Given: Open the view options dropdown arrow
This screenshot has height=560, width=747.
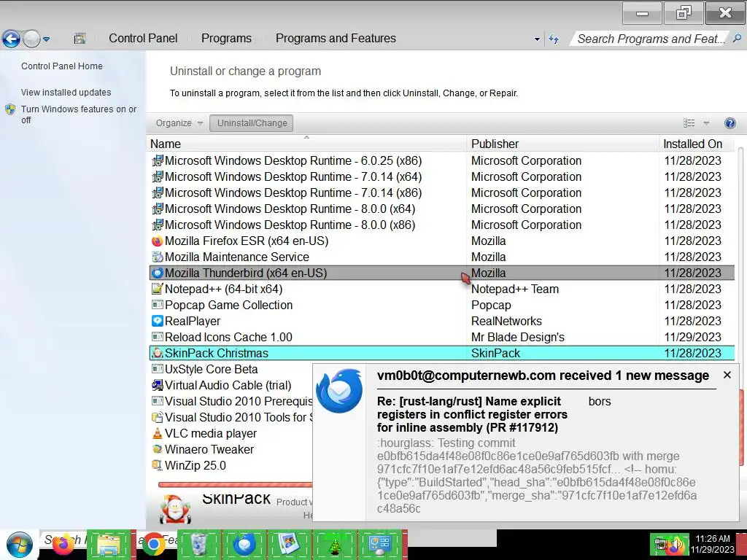Looking at the screenshot, I should [706, 123].
